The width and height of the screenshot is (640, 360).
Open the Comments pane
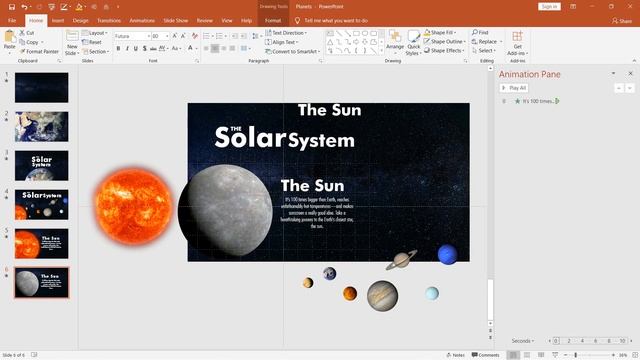pos(485,355)
